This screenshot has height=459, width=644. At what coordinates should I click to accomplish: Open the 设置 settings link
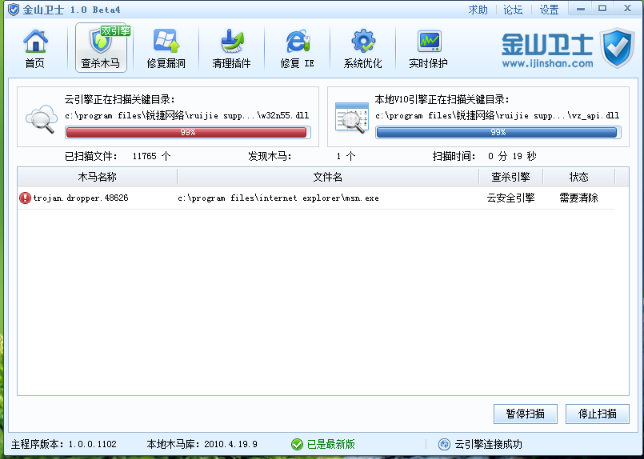coord(549,9)
